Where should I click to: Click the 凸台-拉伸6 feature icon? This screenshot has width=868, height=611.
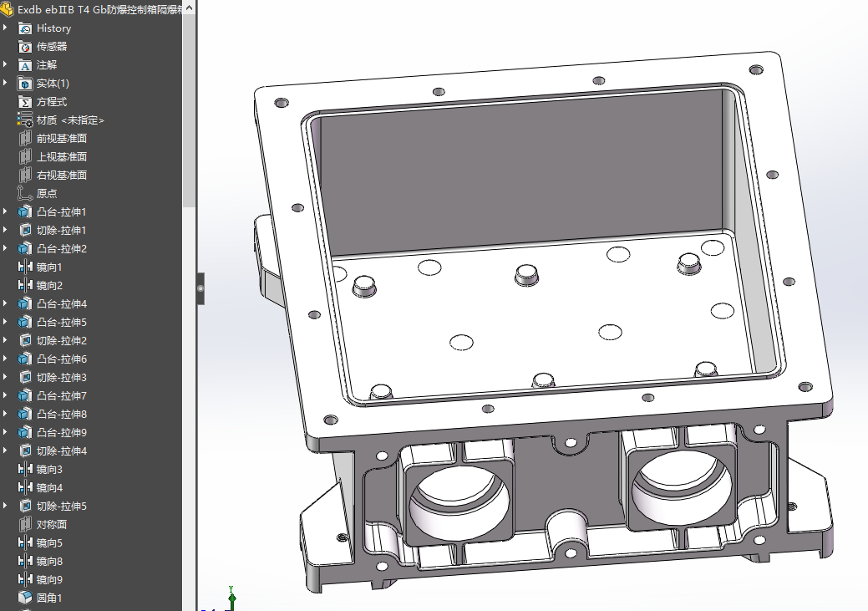25,359
